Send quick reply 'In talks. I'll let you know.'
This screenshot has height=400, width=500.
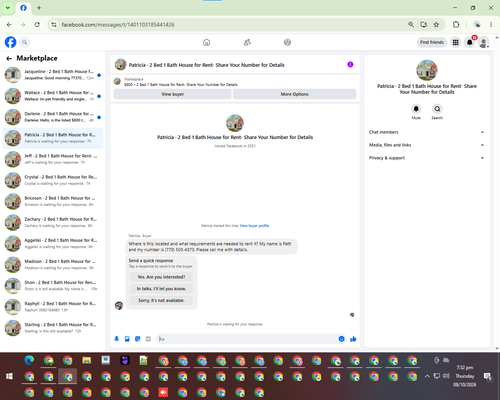pos(161,289)
